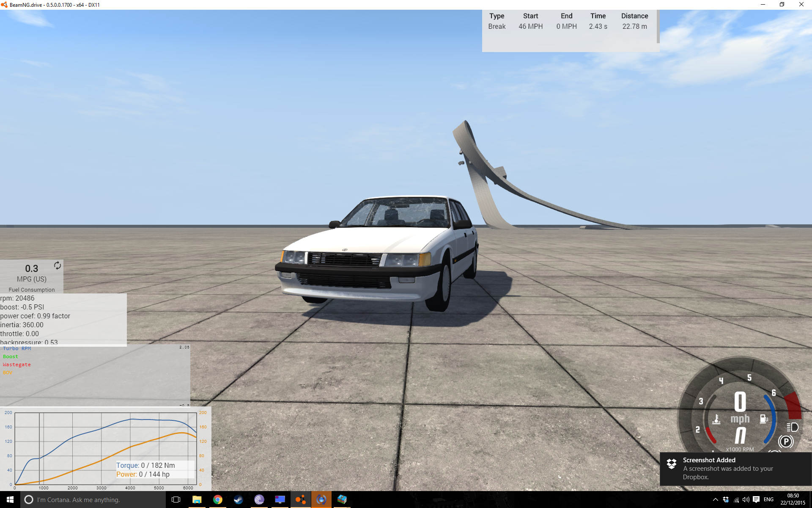Open the Task View button
This screenshot has height=508, width=812.
click(x=176, y=500)
